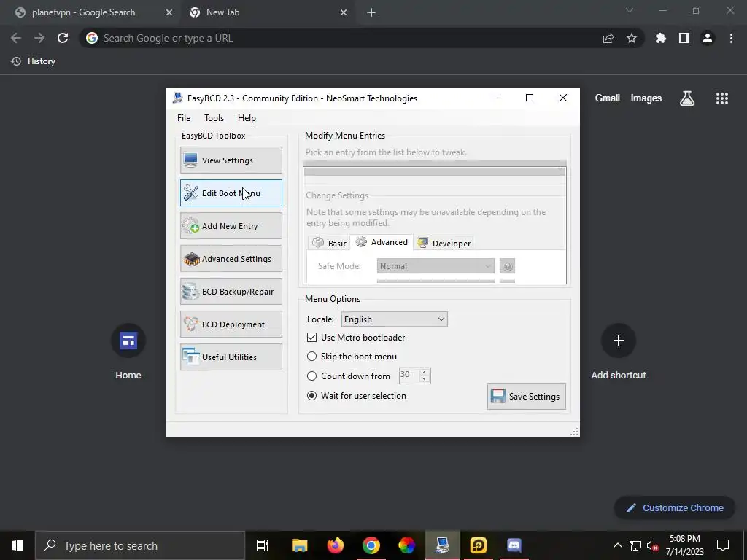Open EasyBCD taskbar icon

point(443,545)
